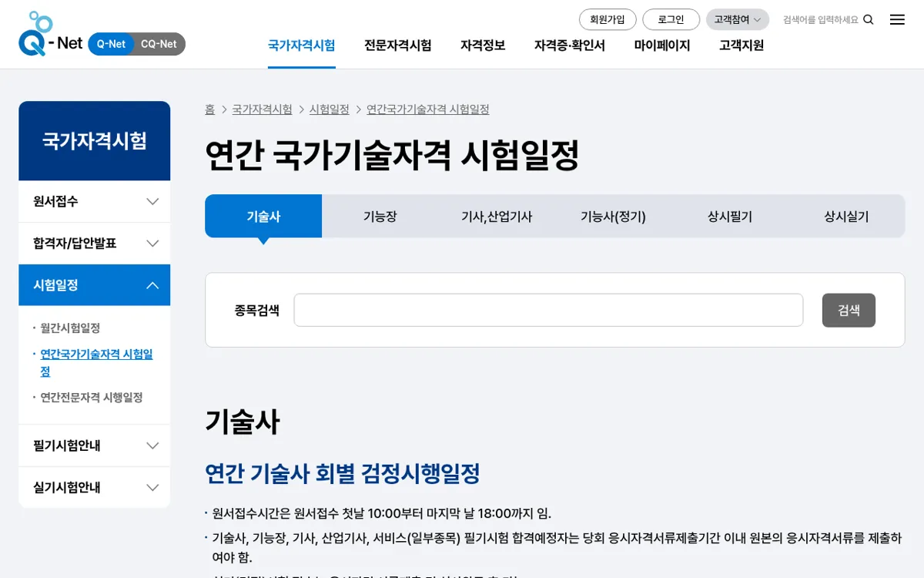Click the 회원가입 button

point(608,19)
